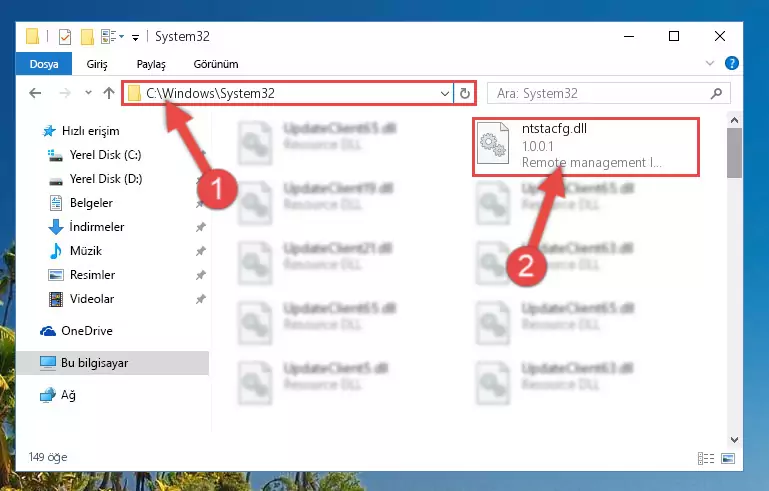
Task: Open the Paylaş ribbon tab
Action: coord(151,64)
